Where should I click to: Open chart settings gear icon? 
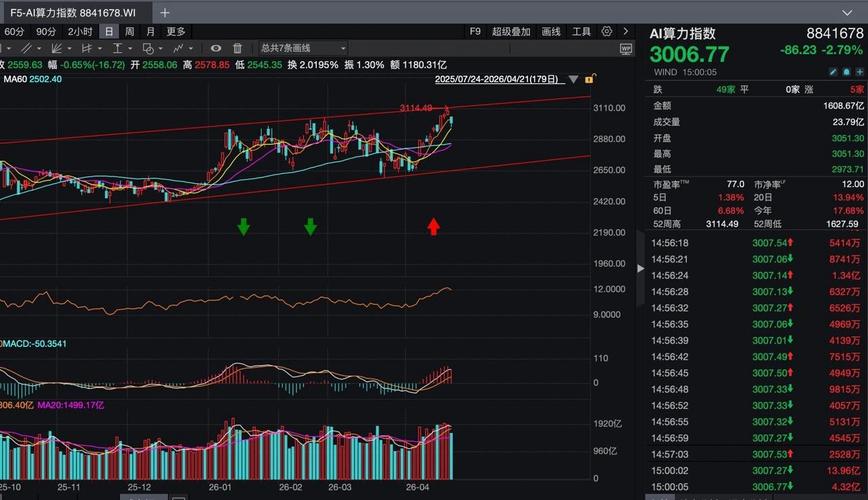(x=607, y=32)
